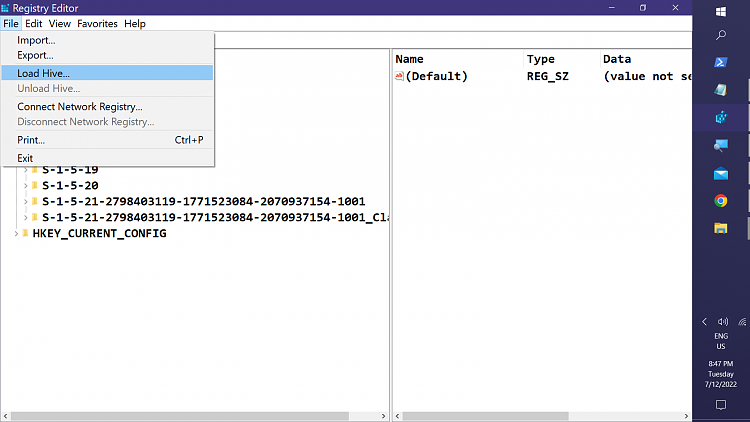Expand the S-1-5-20 key
Image resolution: width=750 pixels, height=422 pixels.
coord(25,186)
